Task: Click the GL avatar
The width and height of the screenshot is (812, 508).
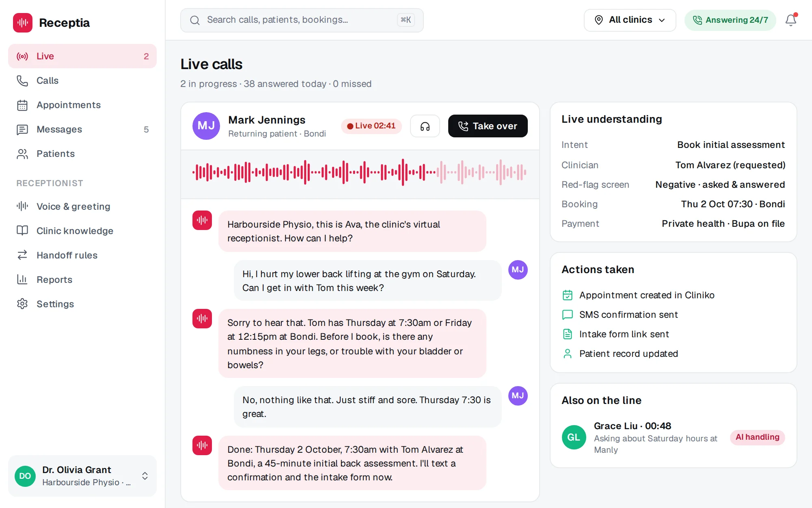Action: click(574, 437)
